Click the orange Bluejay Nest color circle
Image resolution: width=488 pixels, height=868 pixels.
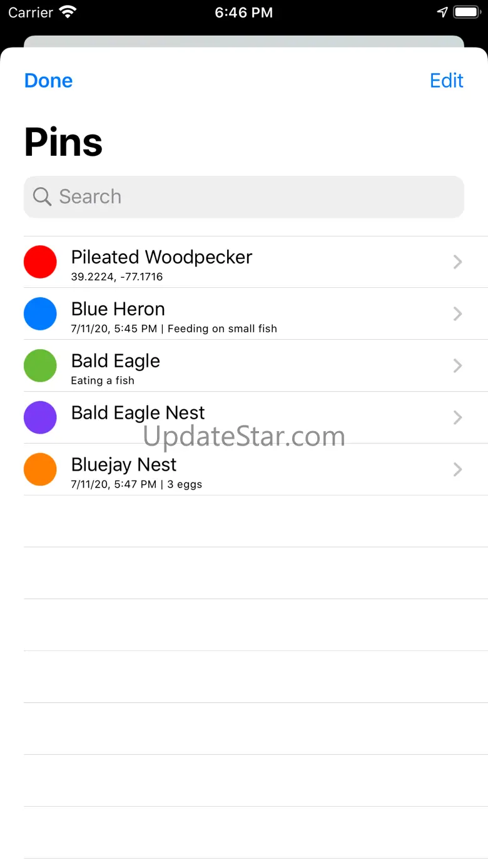(x=40, y=469)
